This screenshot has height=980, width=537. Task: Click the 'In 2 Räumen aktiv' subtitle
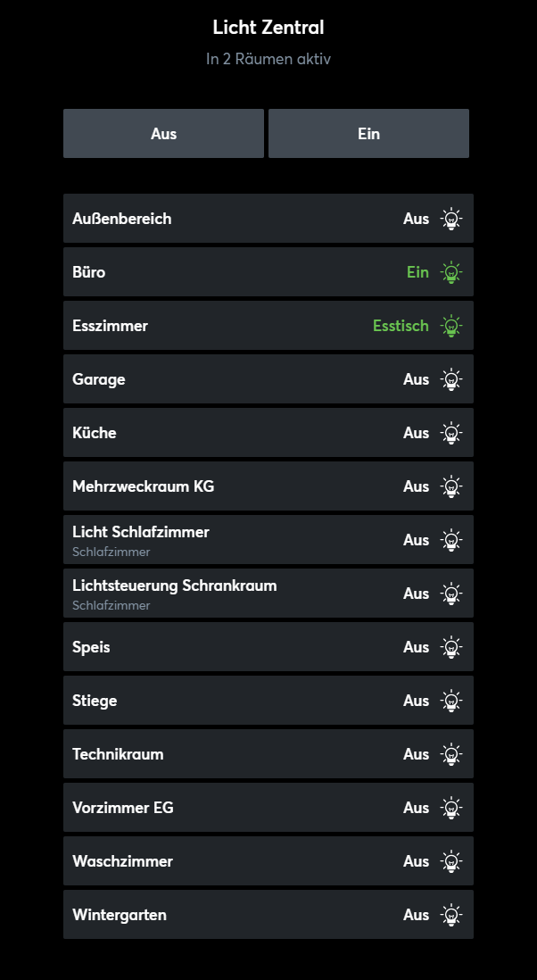click(268, 59)
